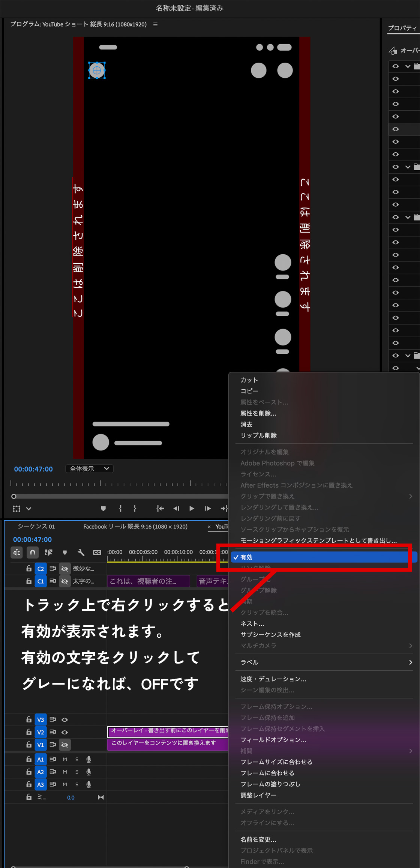Toggle V1 track output eye icon
This screenshot has width=420, height=868.
pyautogui.click(x=64, y=745)
